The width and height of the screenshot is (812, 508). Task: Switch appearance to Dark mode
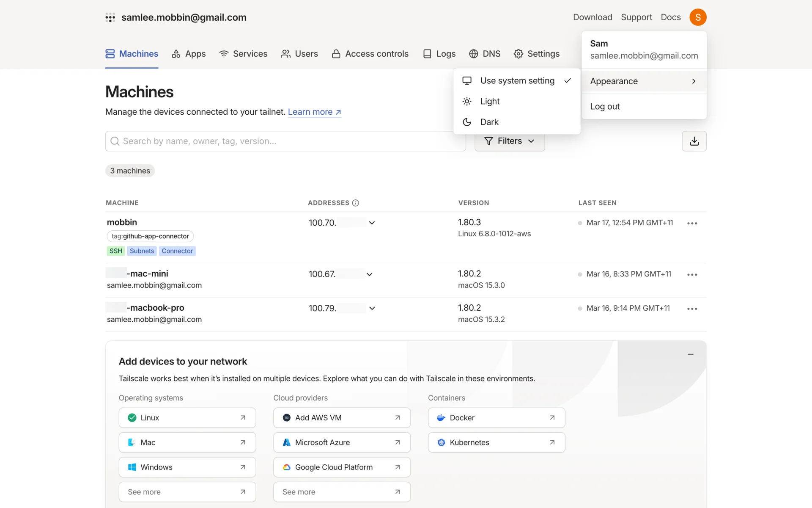[489, 122]
